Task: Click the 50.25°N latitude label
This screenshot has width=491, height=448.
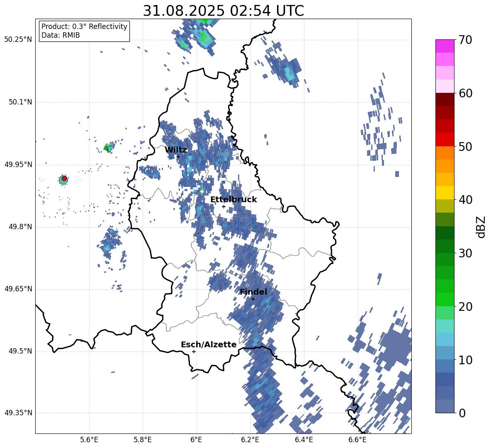Action: pos(18,39)
